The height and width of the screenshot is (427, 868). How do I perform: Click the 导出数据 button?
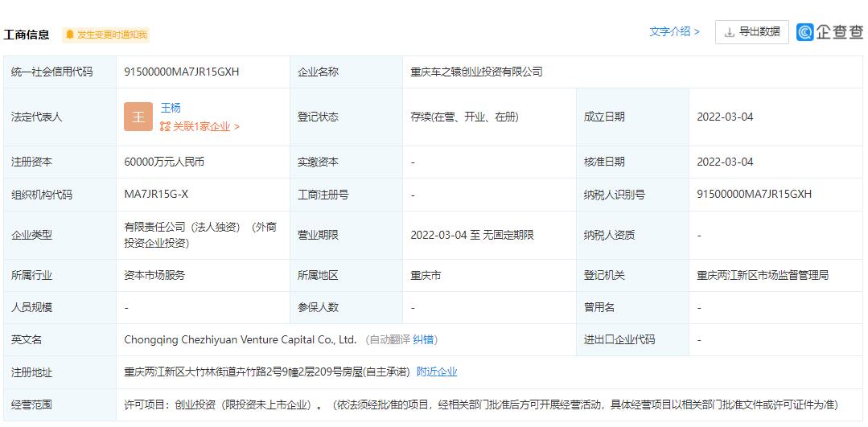point(751,32)
